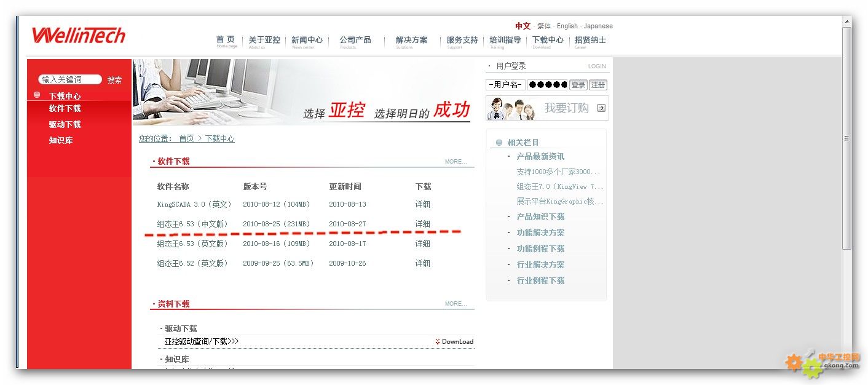Select 公司产品 from the top navigation
The width and height of the screenshot is (868, 385).
coord(355,40)
